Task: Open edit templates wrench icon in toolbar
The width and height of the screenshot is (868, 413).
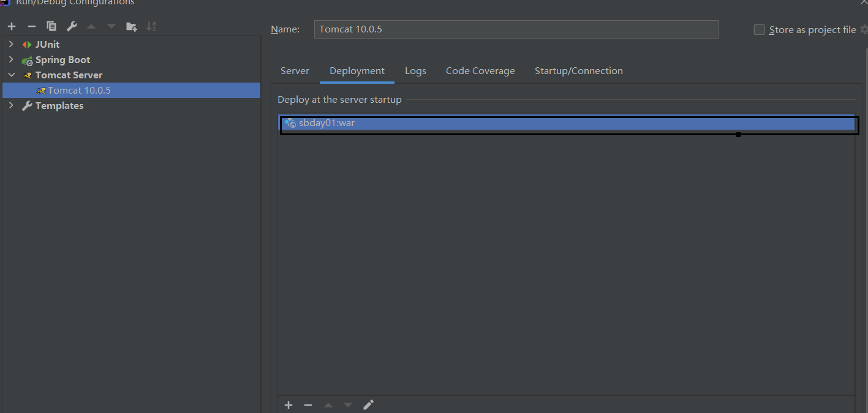Action: [72, 26]
